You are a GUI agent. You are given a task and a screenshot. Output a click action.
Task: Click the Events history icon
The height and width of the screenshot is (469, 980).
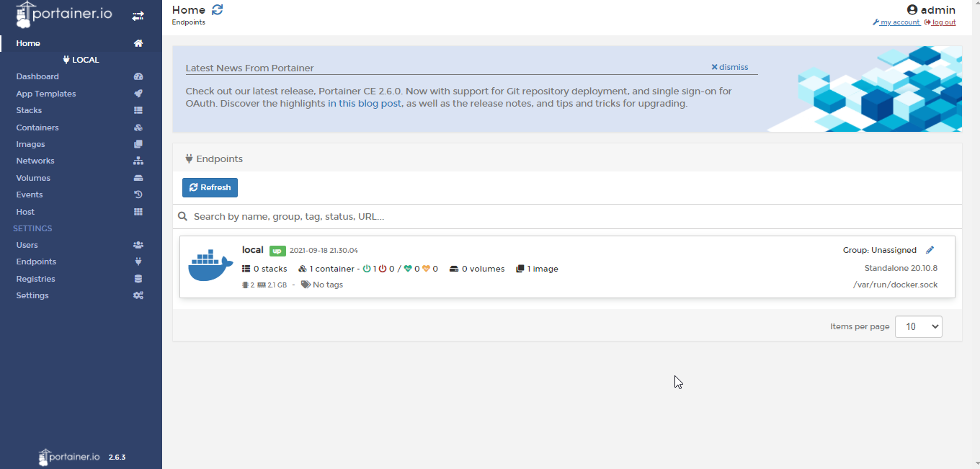pyautogui.click(x=138, y=195)
